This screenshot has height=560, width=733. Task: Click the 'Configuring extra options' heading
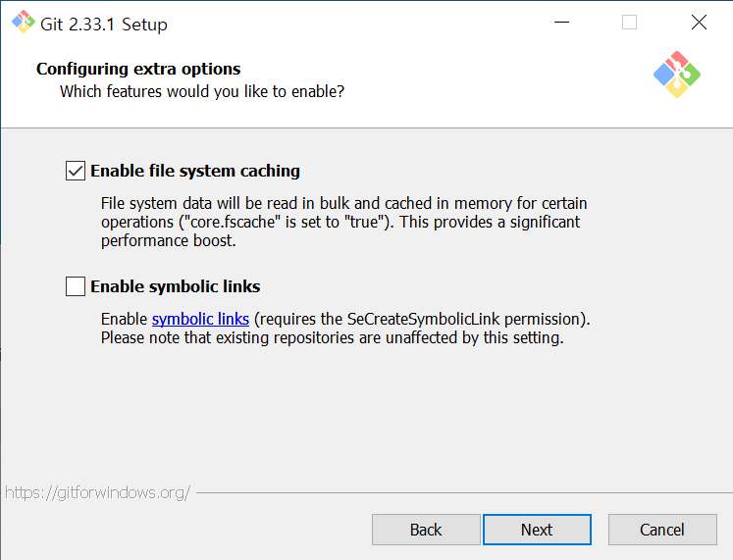[138, 69]
